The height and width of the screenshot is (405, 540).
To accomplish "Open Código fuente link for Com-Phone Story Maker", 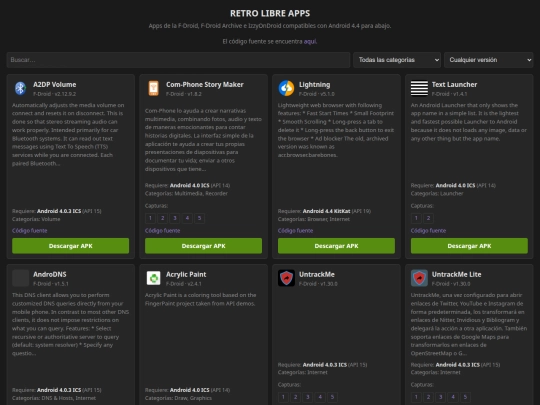I will (x=163, y=230).
